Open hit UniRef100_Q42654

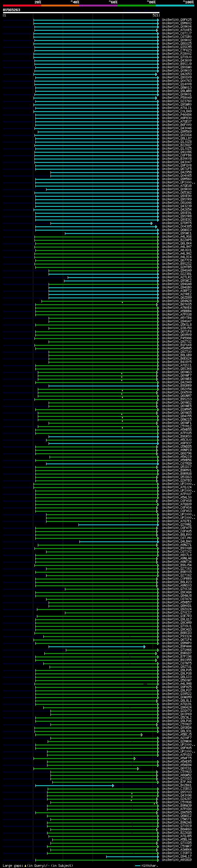coord(177,210)
